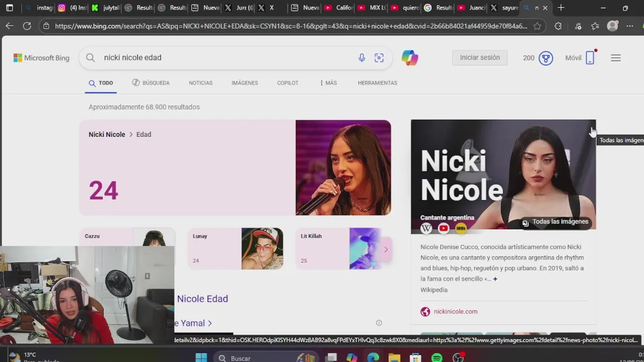The height and width of the screenshot is (362, 644).
Task: Open Microsoft Store from the taskbar
Action: pyautogui.click(x=415, y=357)
